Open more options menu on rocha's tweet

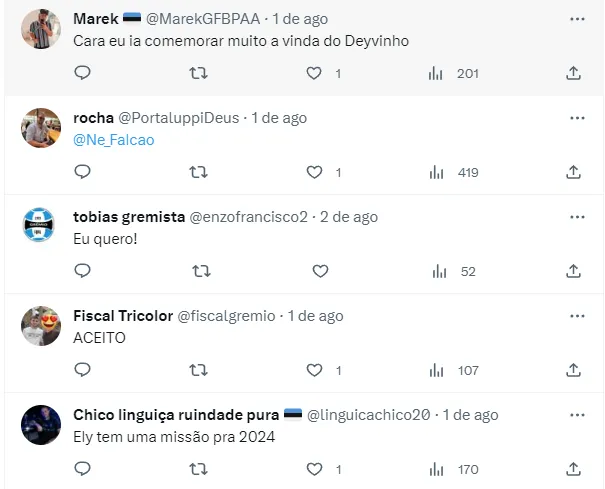[577, 118]
